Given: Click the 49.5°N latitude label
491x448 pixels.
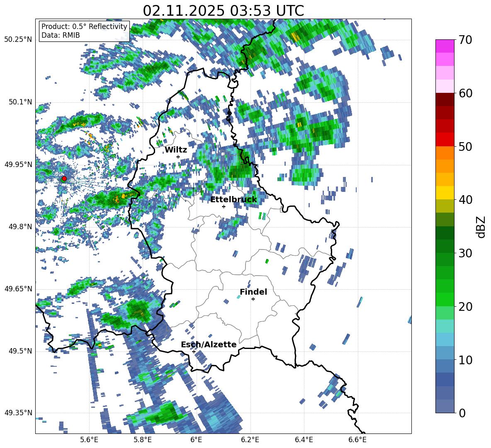Looking at the screenshot, I should tap(20, 351).
